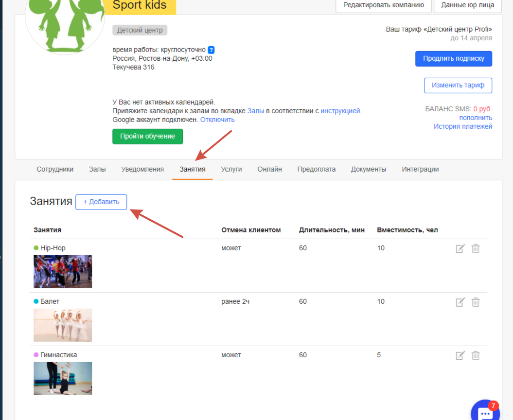Click the Изменить тариф button
Image resolution: width=513 pixels, height=420 pixels.
[458, 85]
